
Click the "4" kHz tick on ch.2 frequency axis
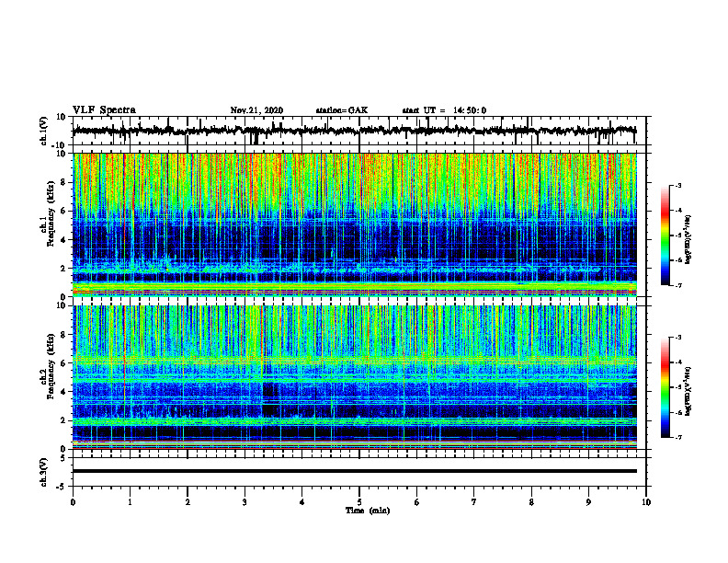pyautogui.click(x=64, y=392)
